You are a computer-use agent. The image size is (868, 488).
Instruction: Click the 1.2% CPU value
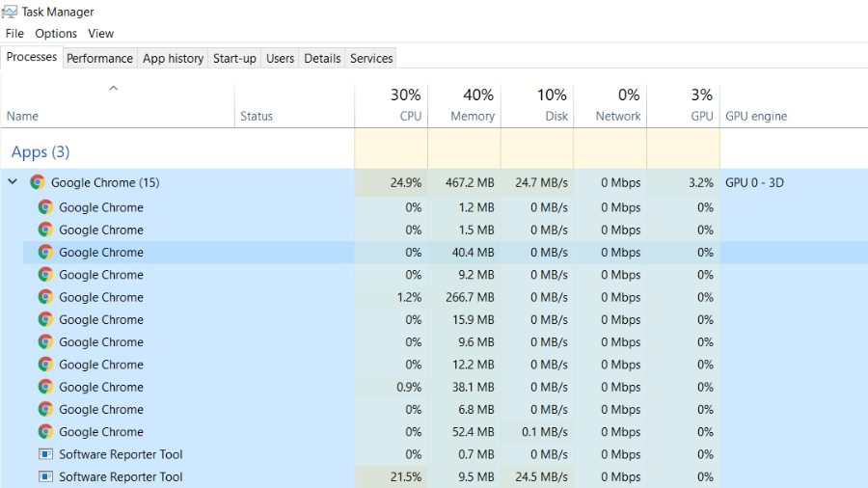click(x=409, y=297)
